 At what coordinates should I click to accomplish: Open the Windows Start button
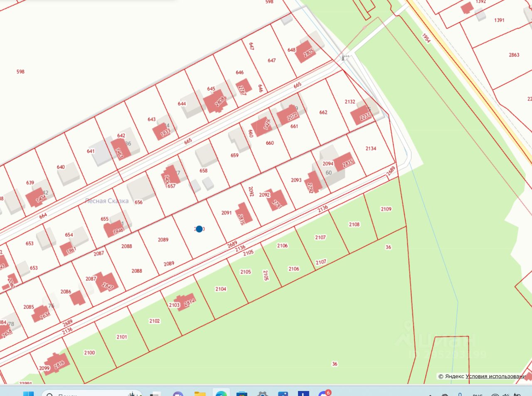[x=28, y=394]
